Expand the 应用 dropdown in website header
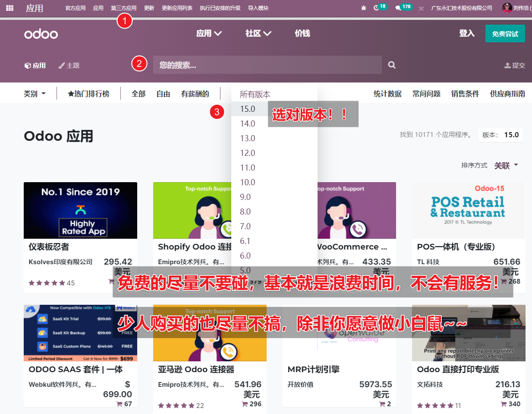This screenshot has height=414, width=532. click(209, 33)
